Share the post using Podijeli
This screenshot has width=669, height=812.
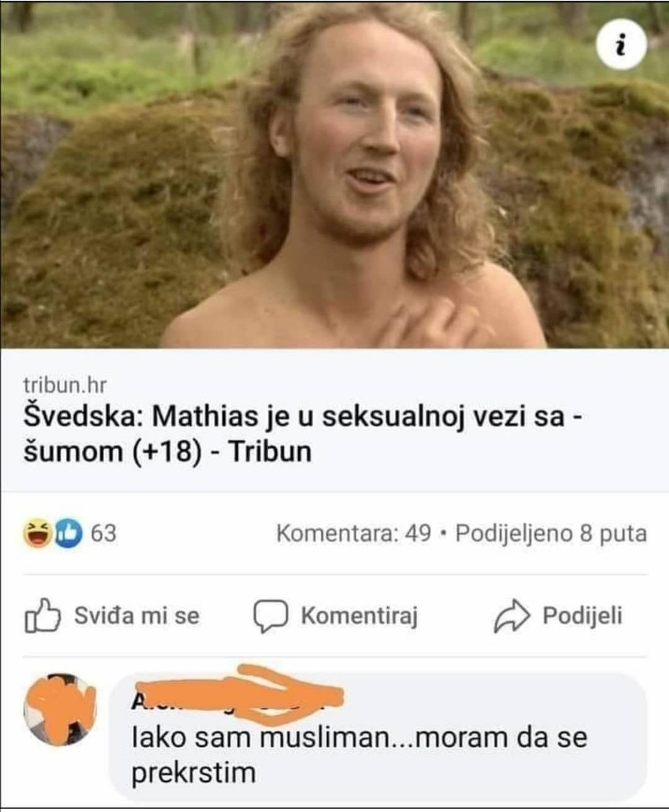(557, 616)
